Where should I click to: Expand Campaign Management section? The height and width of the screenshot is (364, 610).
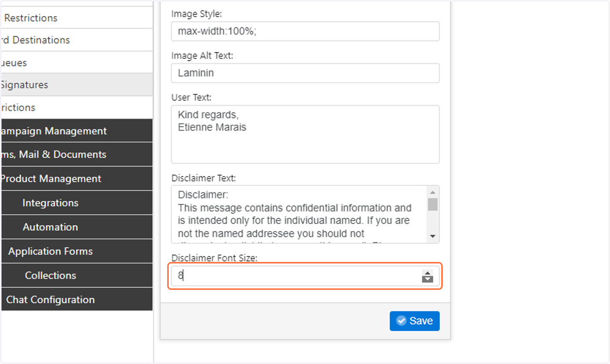[x=76, y=131]
